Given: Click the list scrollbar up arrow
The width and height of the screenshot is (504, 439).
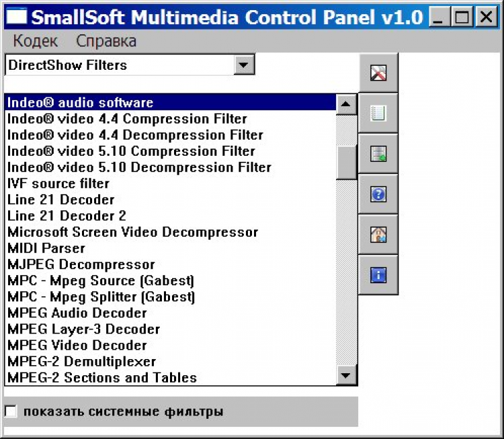Looking at the screenshot, I should (x=346, y=104).
